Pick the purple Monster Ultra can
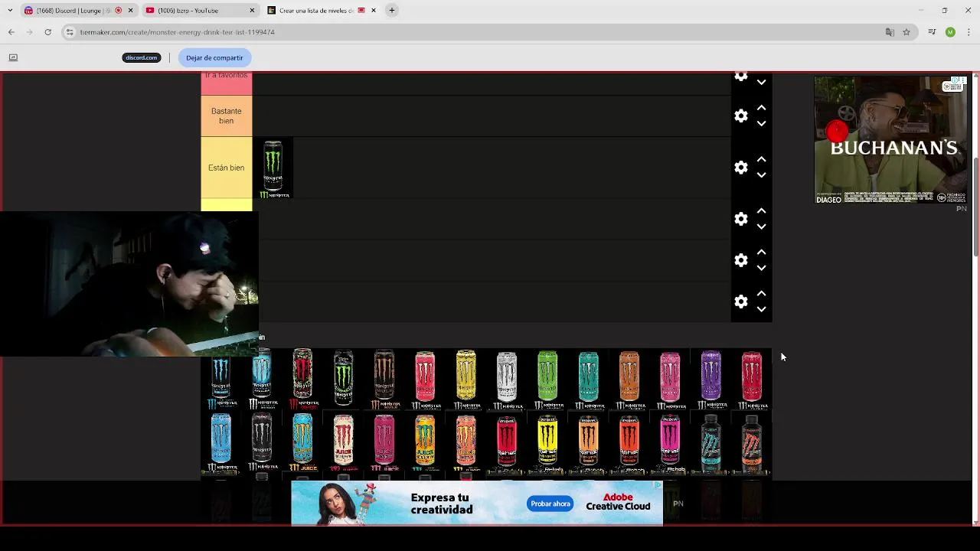Image resolution: width=980 pixels, height=551 pixels. 710,380
